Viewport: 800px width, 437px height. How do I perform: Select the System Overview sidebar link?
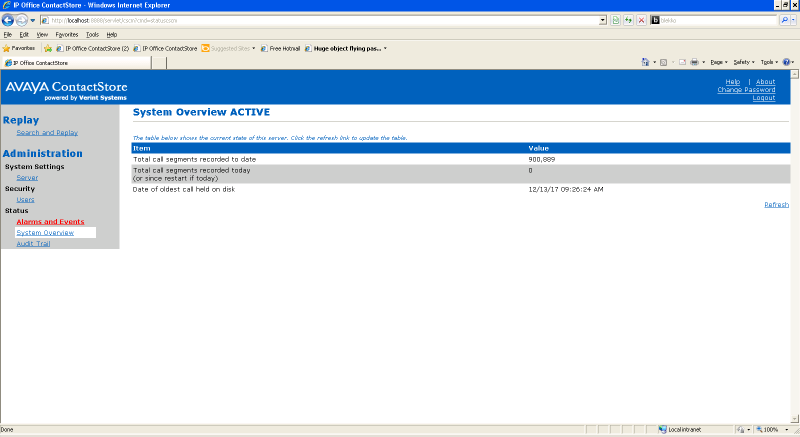45,233
